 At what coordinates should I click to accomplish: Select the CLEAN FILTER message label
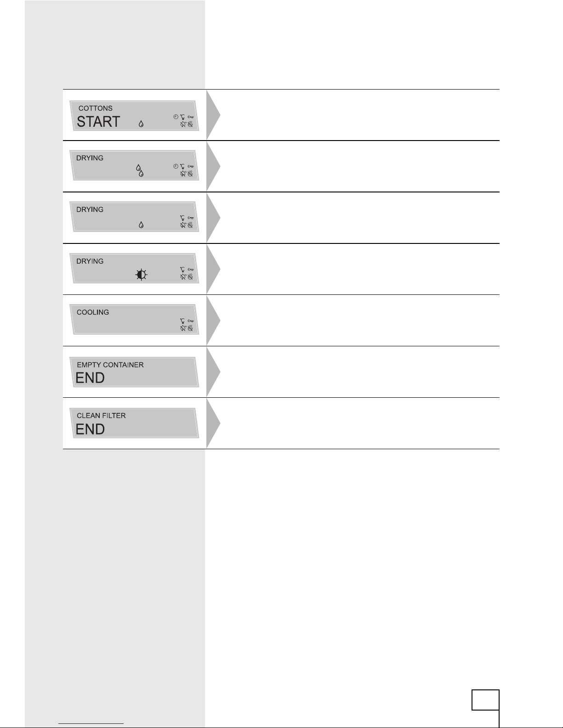pos(101,416)
